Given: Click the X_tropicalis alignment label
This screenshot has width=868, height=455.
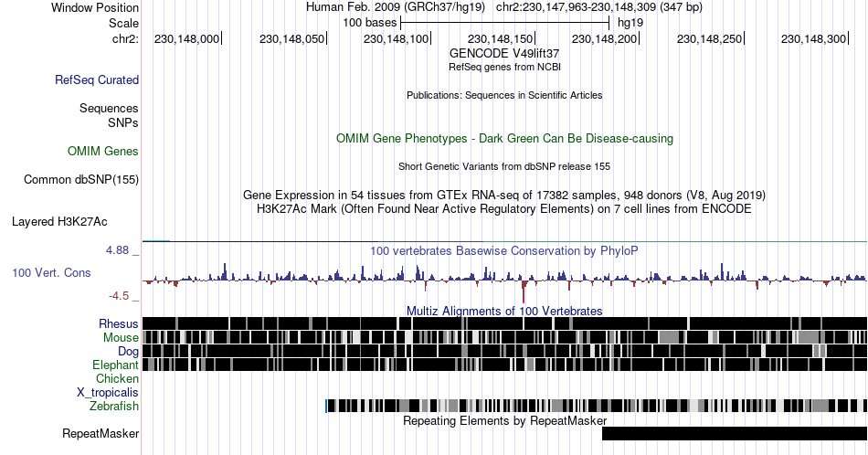Looking at the screenshot, I should click(x=108, y=393).
